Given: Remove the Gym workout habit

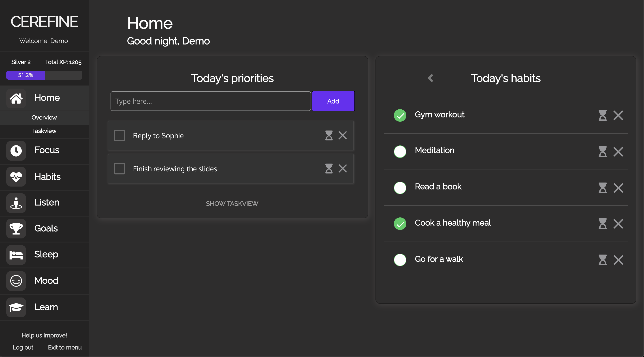Looking at the screenshot, I should pos(618,115).
